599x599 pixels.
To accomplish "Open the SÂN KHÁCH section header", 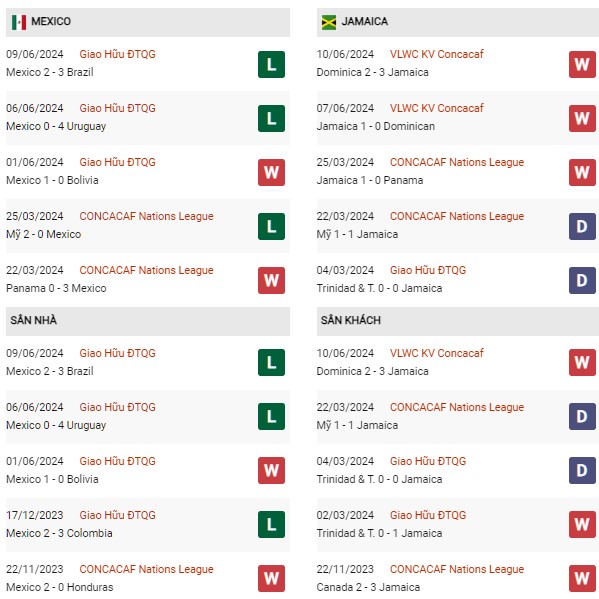I will 458,321.
